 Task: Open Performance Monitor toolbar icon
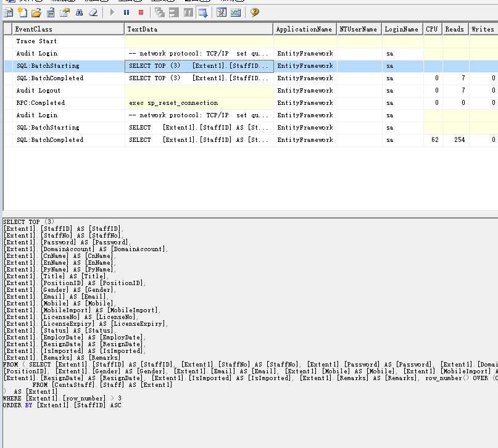pyautogui.click(x=236, y=13)
